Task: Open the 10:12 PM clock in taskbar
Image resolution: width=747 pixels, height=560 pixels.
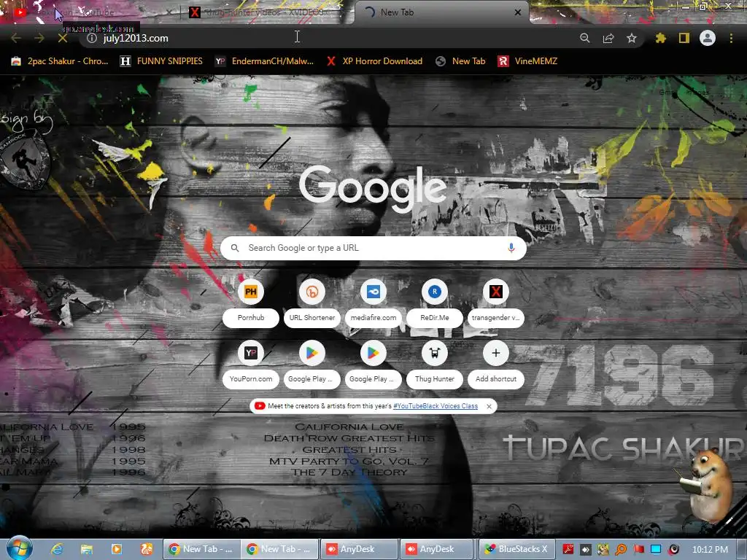Action: 710,549
